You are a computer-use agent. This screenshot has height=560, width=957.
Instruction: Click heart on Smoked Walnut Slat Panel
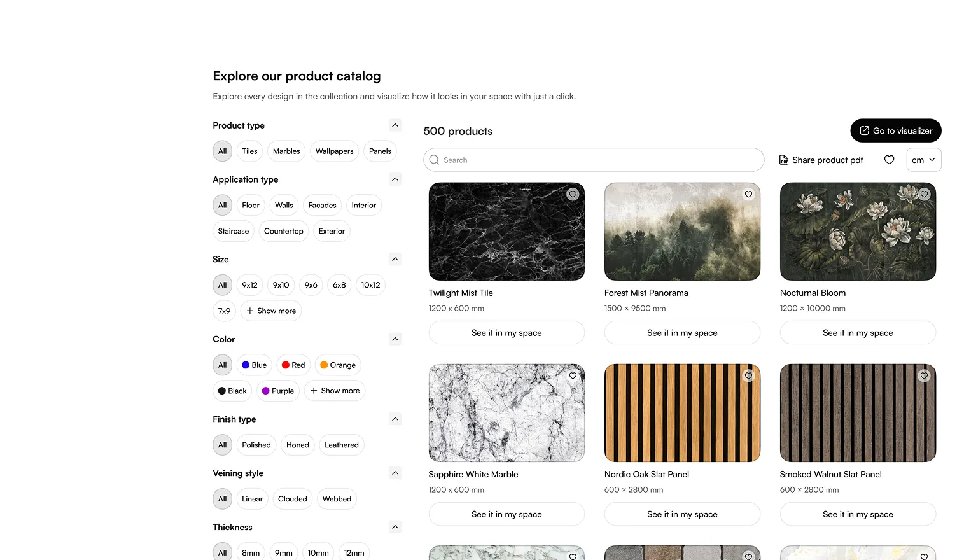pos(924,376)
